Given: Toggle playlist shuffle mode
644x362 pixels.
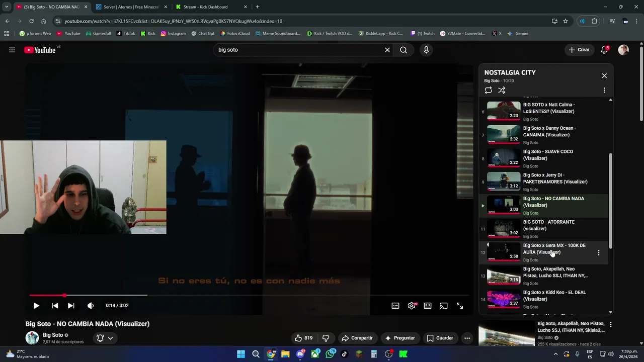Looking at the screenshot, I should point(502,90).
